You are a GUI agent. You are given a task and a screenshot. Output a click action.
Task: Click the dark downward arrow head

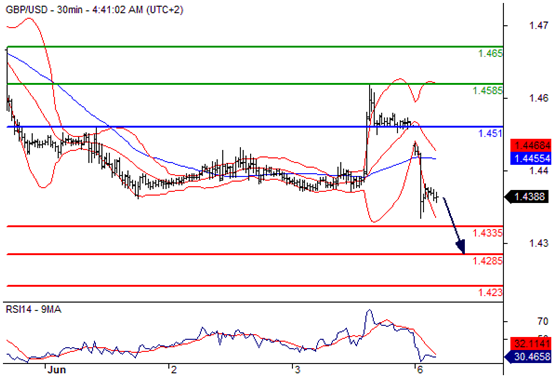(460, 247)
